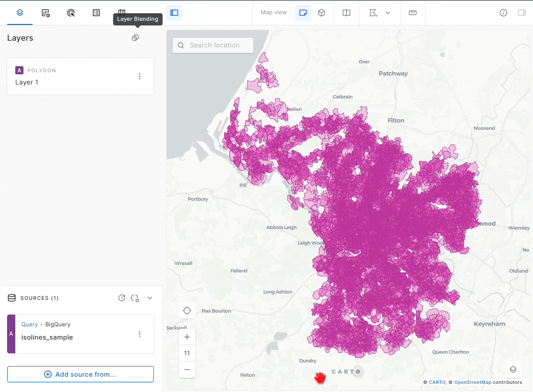
Task: Open Layer 1 three-dot options menu
Action: point(140,76)
